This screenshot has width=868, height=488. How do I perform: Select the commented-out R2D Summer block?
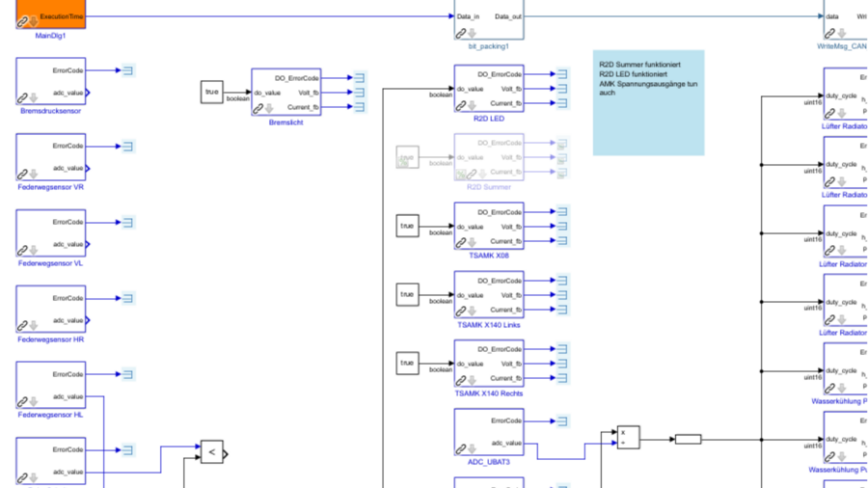click(x=489, y=157)
